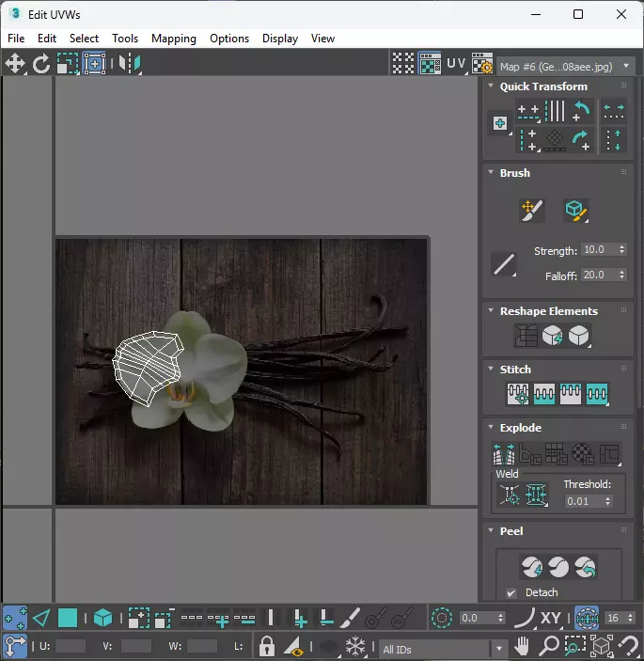The width and height of the screenshot is (644, 661).
Task: Toggle Polygon sub-object mode
Action: click(68, 619)
